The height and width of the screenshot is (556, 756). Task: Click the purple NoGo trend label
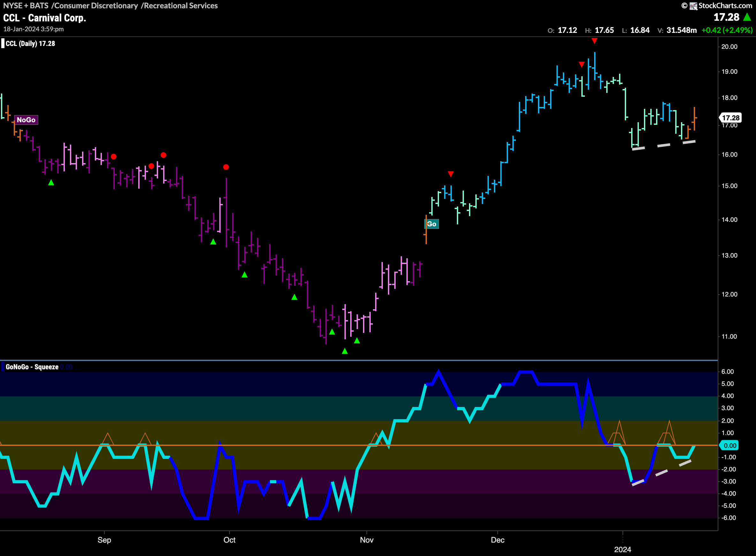(x=26, y=120)
